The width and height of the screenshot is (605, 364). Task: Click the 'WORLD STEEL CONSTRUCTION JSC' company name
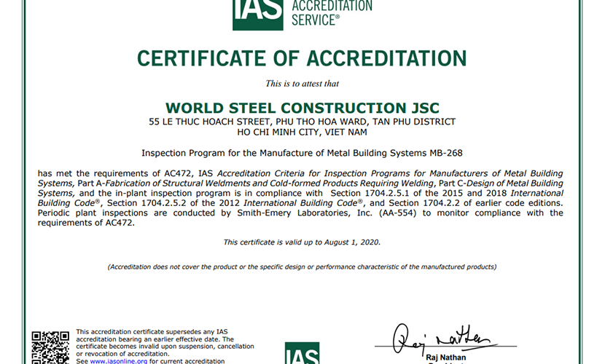tap(302, 108)
